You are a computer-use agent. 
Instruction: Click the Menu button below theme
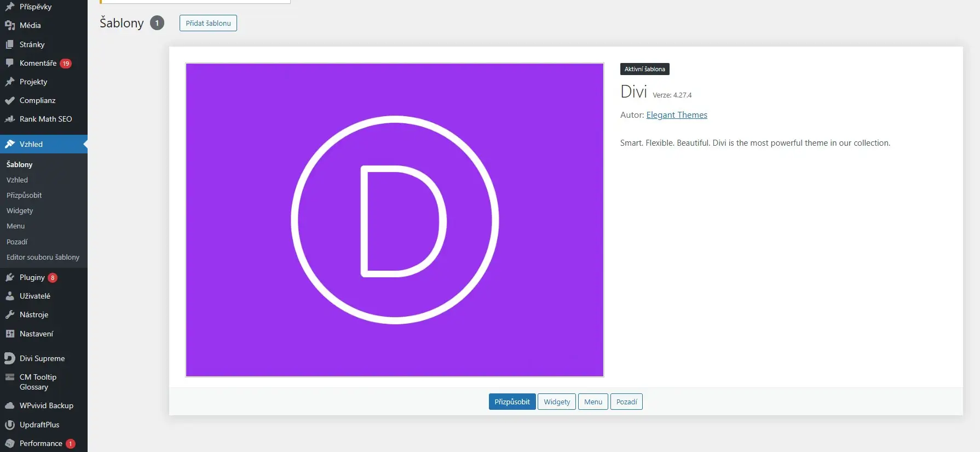point(593,402)
